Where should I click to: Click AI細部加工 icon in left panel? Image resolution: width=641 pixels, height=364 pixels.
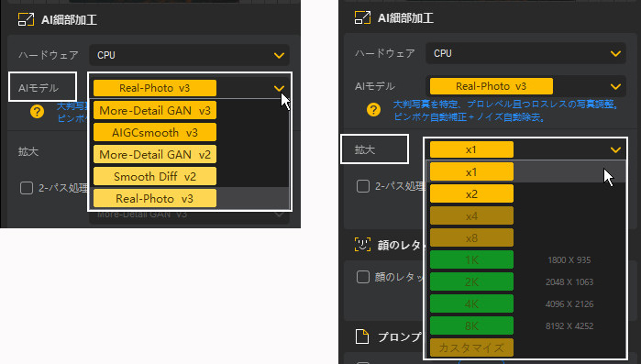(x=27, y=19)
